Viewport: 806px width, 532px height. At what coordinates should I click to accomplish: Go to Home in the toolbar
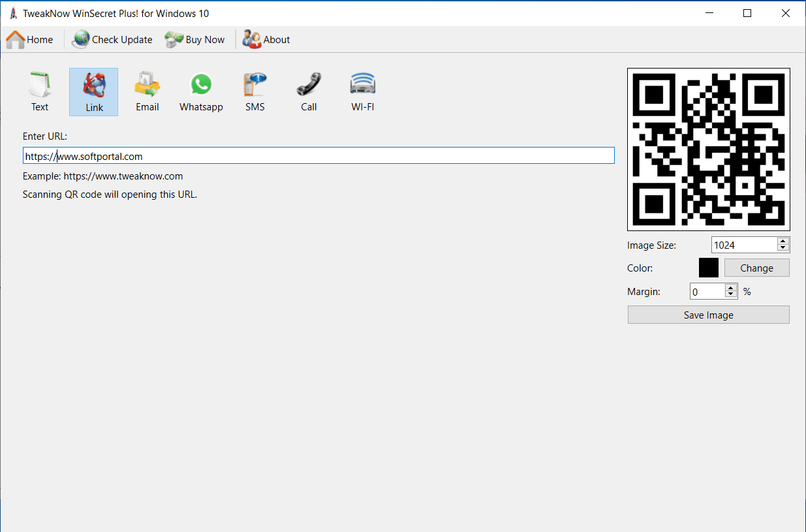[30, 40]
